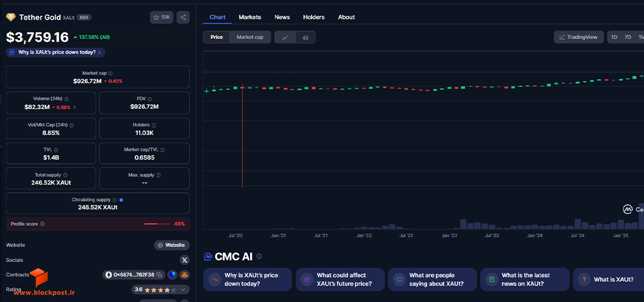Click the Profile score progress bar
644x302 pixels.
pyautogui.click(x=157, y=224)
